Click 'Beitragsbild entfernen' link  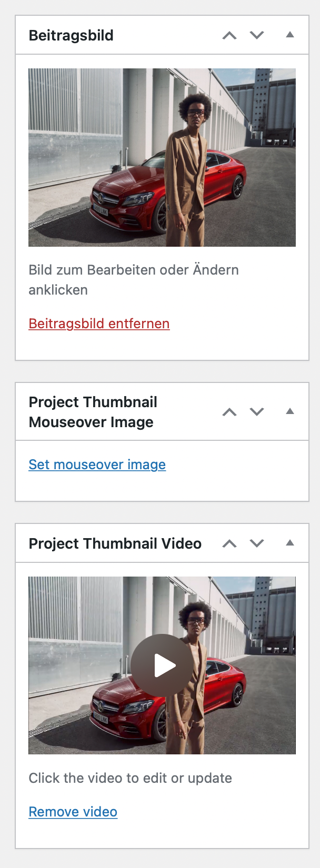pos(99,324)
